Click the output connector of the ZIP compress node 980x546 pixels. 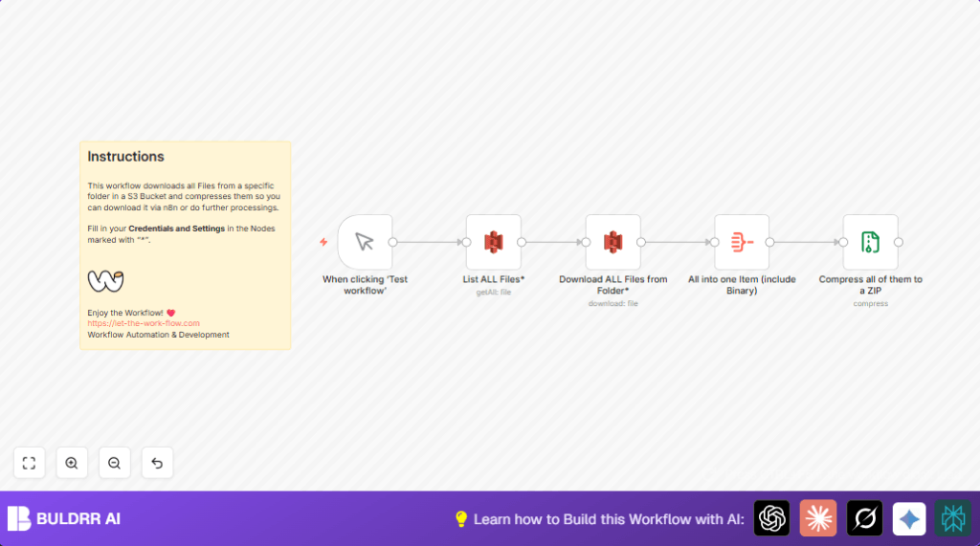tap(898, 242)
